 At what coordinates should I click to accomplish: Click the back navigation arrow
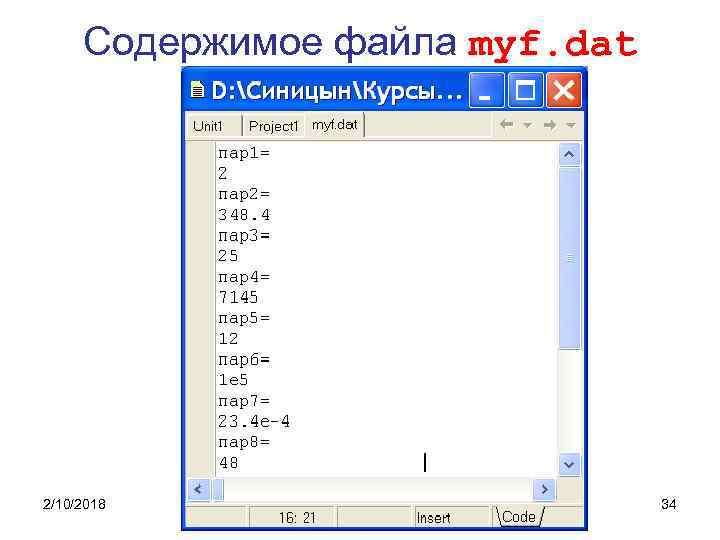click(x=506, y=124)
